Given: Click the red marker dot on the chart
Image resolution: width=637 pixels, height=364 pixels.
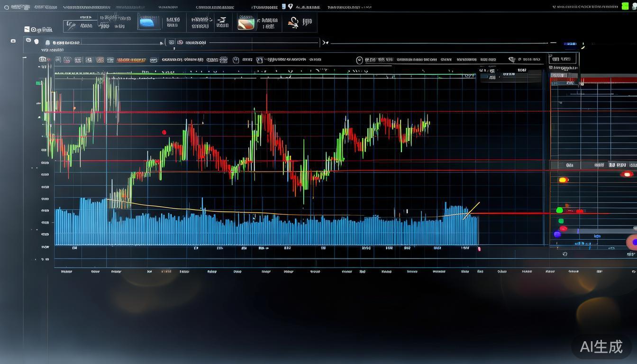Looking at the screenshot, I should (164, 132).
